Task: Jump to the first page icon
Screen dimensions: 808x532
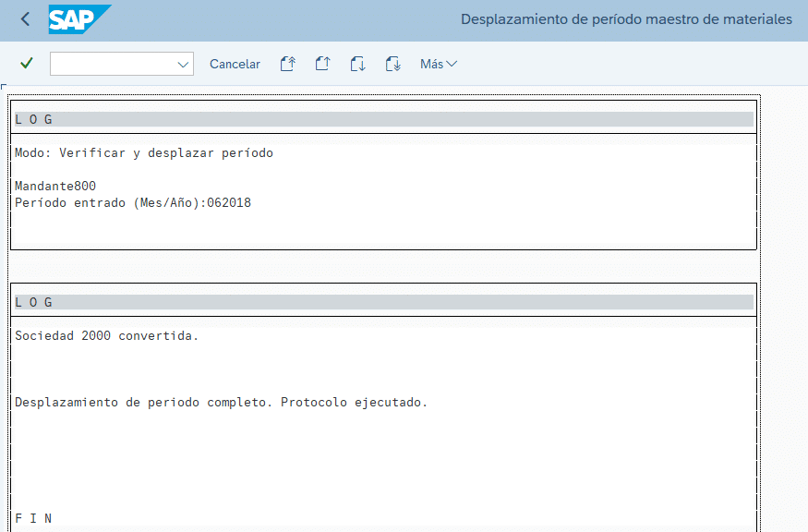Action: pyautogui.click(x=287, y=64)
